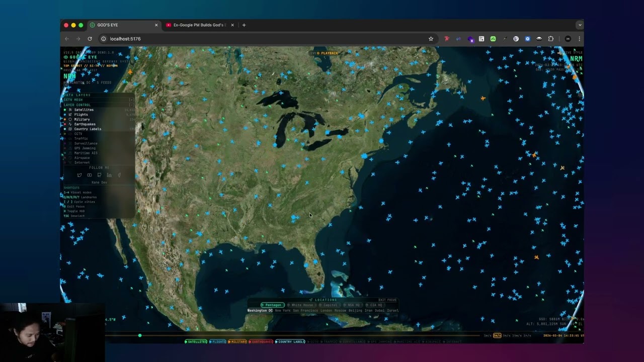This screenshot has height=362, width=644.
Task: Click the browser extensions puzzle icon
Action: coord(551,39)
